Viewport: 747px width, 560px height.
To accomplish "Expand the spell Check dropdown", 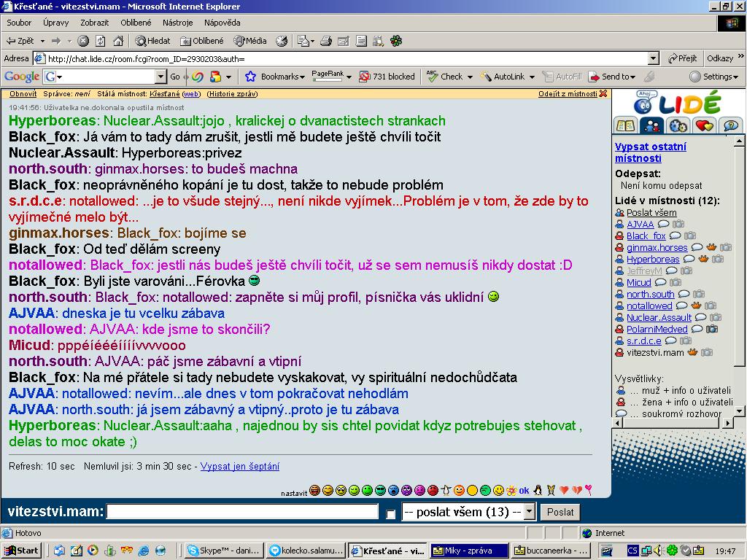I will [x=470, y=77].
